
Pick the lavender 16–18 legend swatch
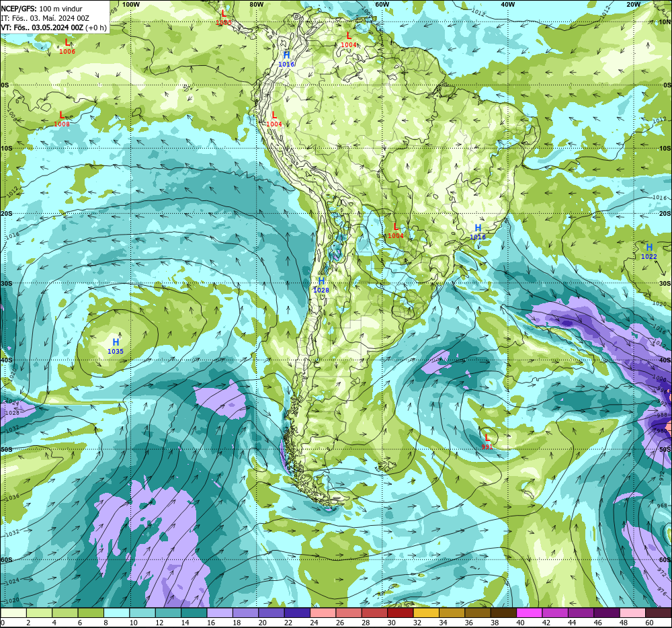click(x=220, y=613)
